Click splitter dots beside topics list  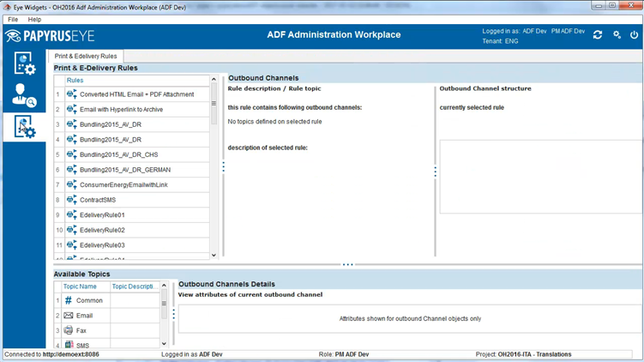click(x=174, y=314)
